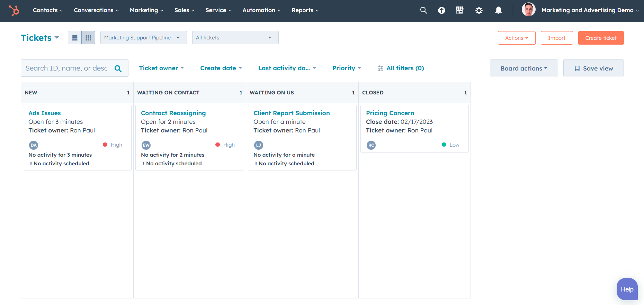Expand the Marketing and Advertising Demo account menu
This screenshot has height=305, width=644.
tap(590, 10)
